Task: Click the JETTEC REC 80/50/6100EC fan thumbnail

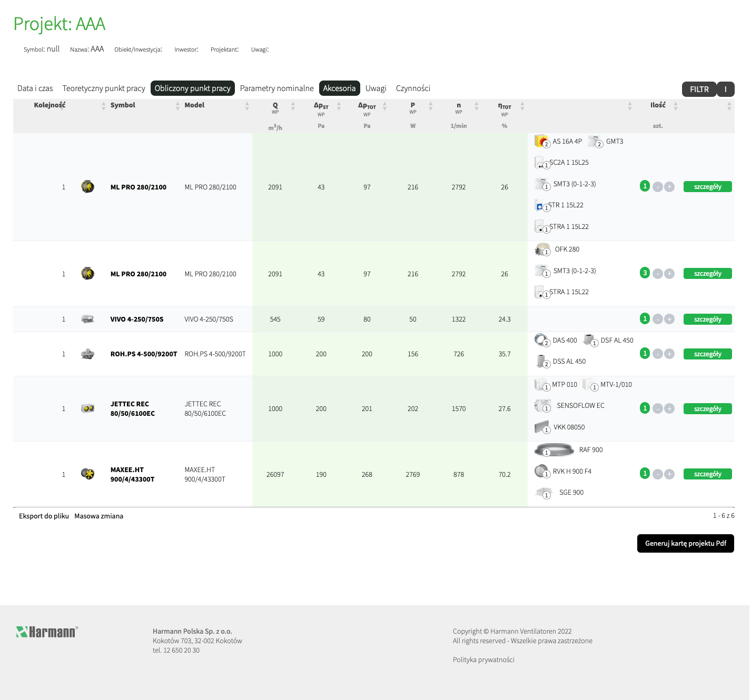Action: (x=87, y=408)
